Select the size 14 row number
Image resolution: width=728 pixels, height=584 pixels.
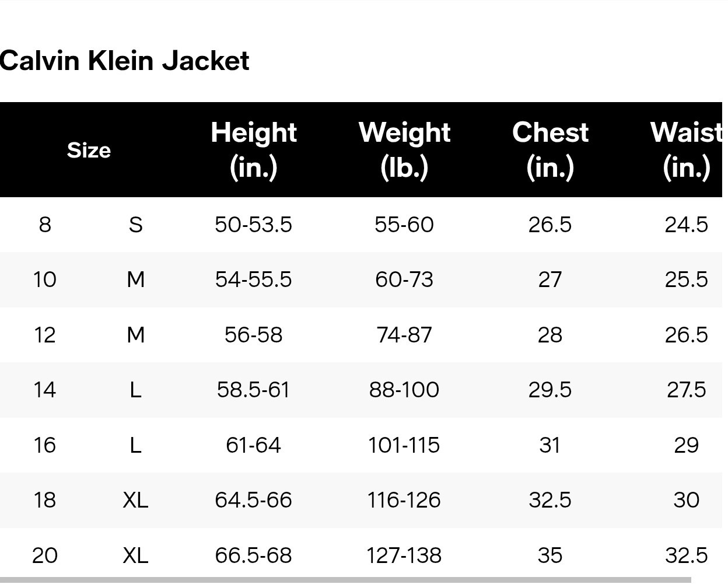(x=45, y=390)
